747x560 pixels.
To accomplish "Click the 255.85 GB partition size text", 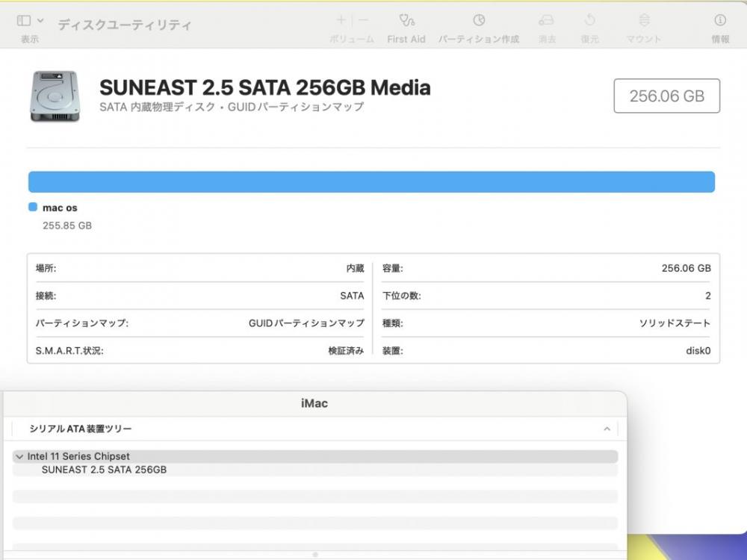I will tap(67, 225).
